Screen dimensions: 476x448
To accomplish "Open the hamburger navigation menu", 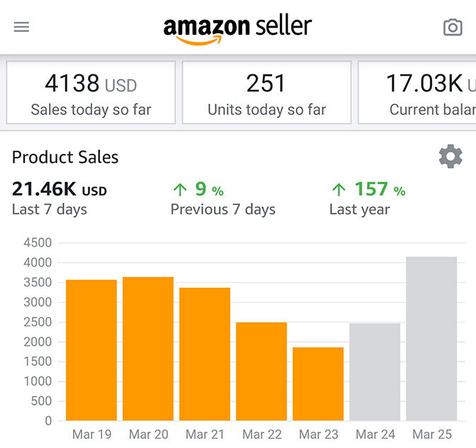I will tap(21, 27).
